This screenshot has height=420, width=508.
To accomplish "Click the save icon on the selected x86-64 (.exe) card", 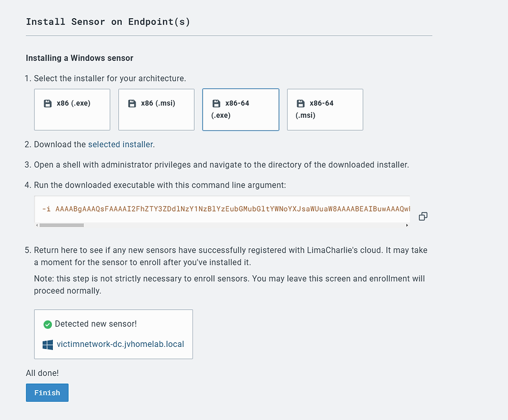I will 216,103.
